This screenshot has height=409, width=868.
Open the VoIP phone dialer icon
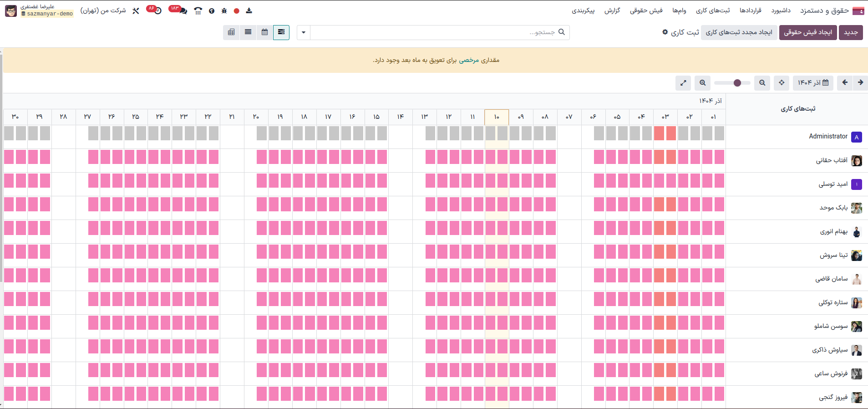coord(198,11)
